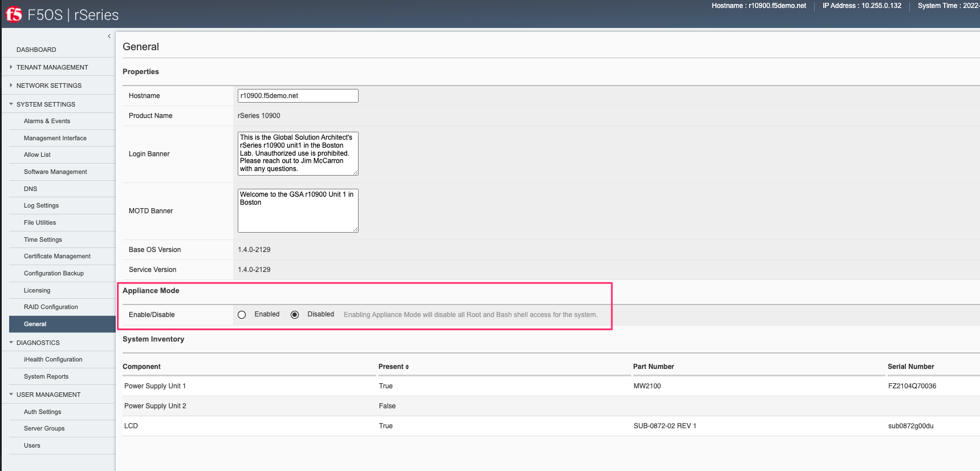Viewport: 980px width, 471px height.
Task: Open the Licensing page
Action: click(x=37, y=290)
